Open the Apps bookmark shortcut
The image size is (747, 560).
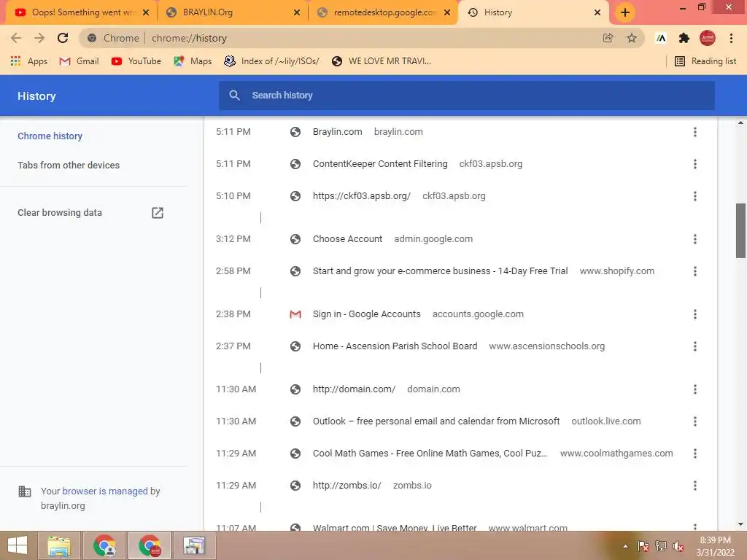click(x=28, y=61)
